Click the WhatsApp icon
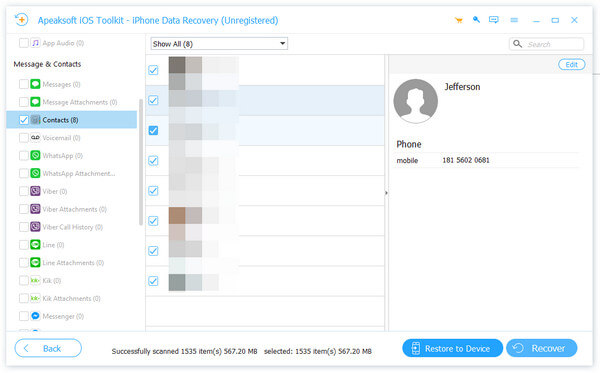The width and height of the screenshot is (600, 373). 35,155
